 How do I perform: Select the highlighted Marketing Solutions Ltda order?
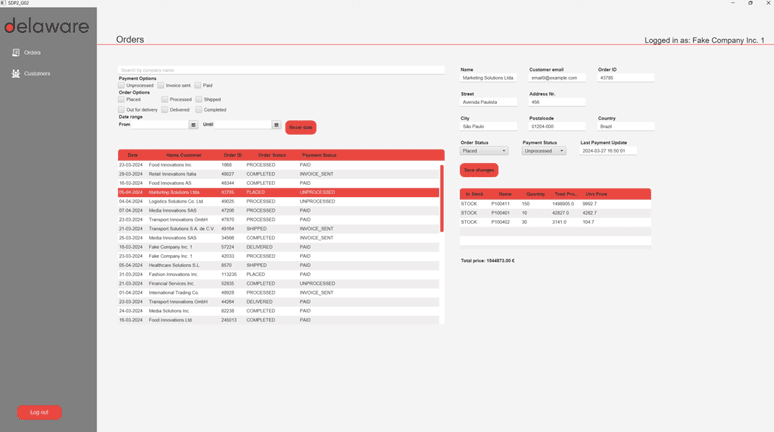(278, 193)
